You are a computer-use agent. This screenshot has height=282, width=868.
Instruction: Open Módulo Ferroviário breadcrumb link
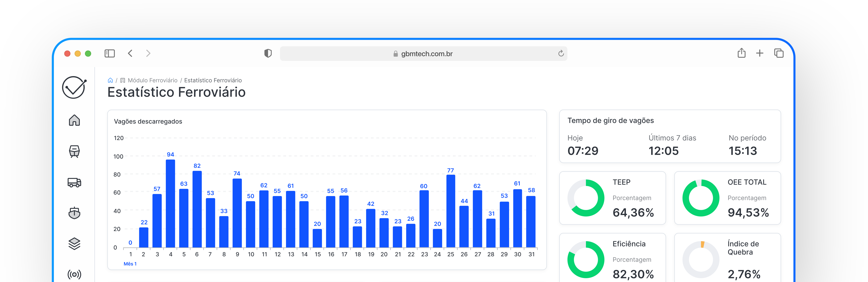pos(152,80)
